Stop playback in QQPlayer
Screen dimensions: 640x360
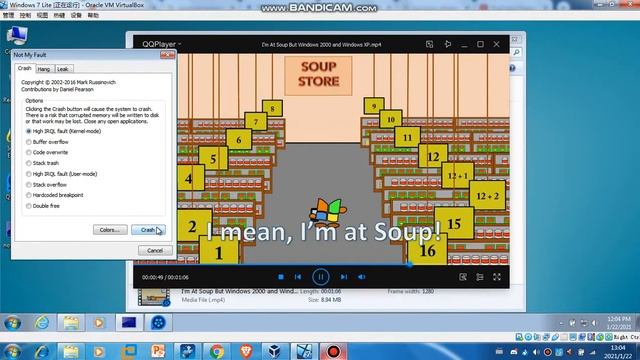point(281,277)
